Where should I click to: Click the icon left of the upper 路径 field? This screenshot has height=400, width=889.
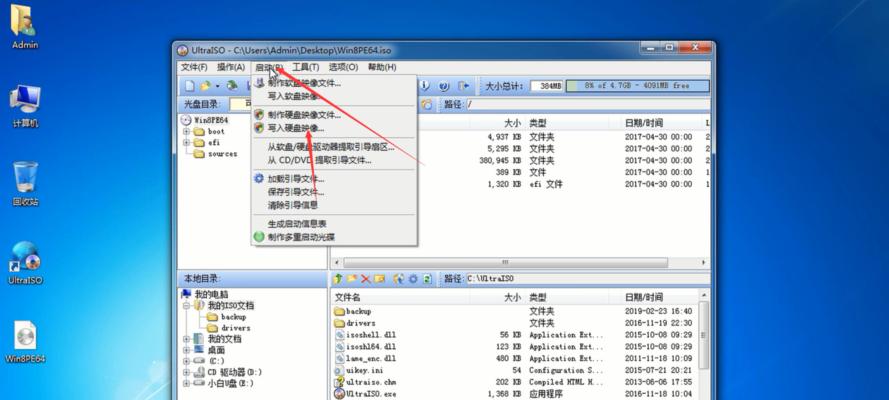pyautogui.click(x=426, y=105)
